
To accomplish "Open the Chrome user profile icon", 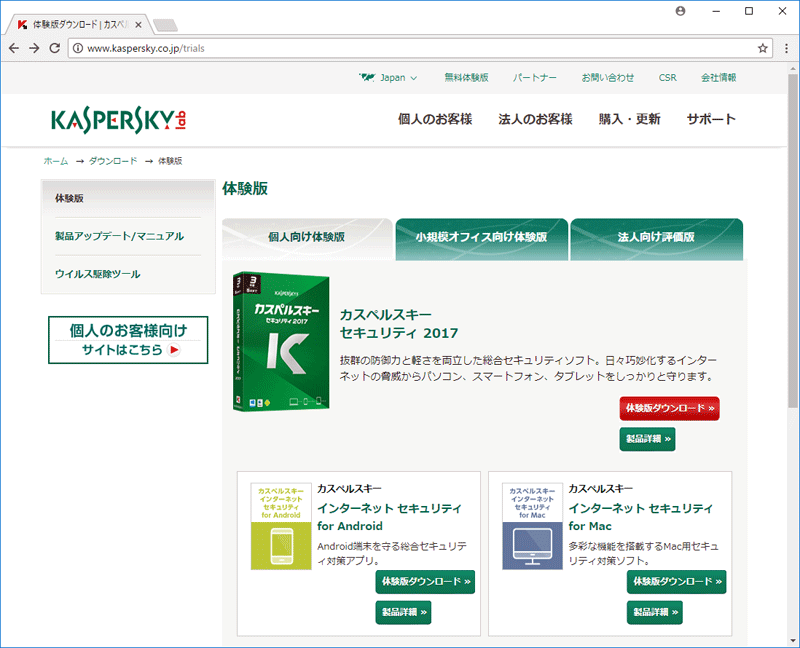I will pos(681,11).
